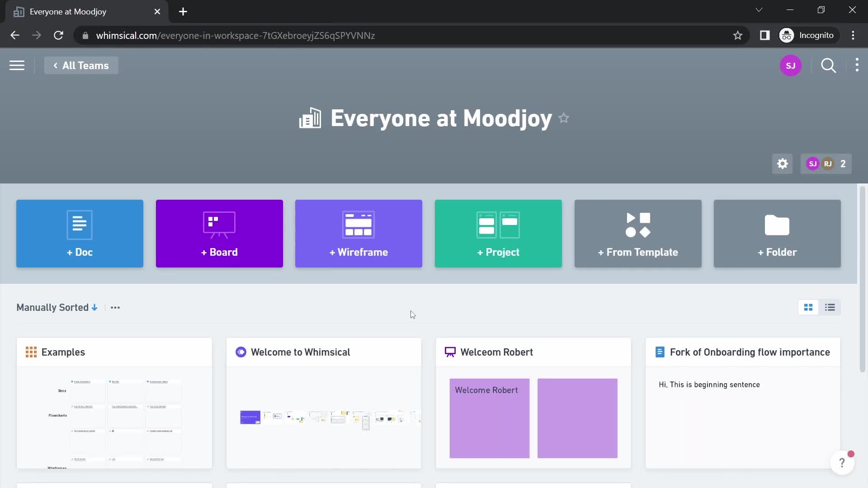The image size is (868, 488).
Task: Open workspace settings gear icon
Action: click(x=783, y=164)
